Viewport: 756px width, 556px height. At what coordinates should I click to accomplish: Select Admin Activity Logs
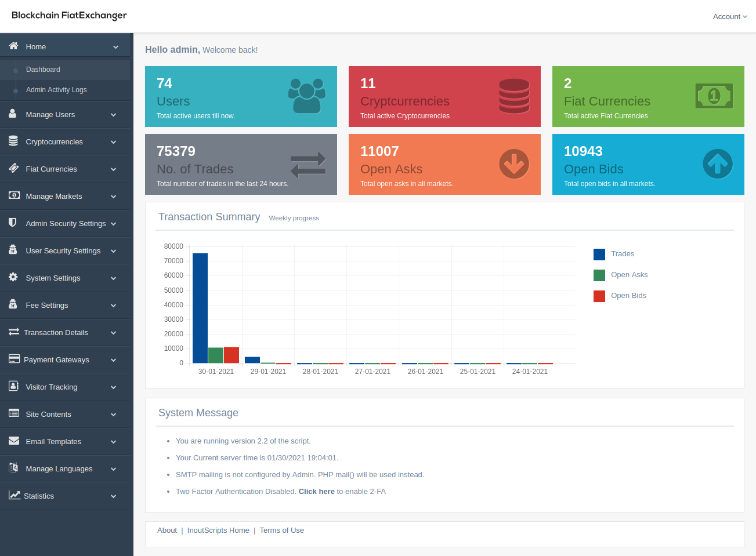(56, 90)
